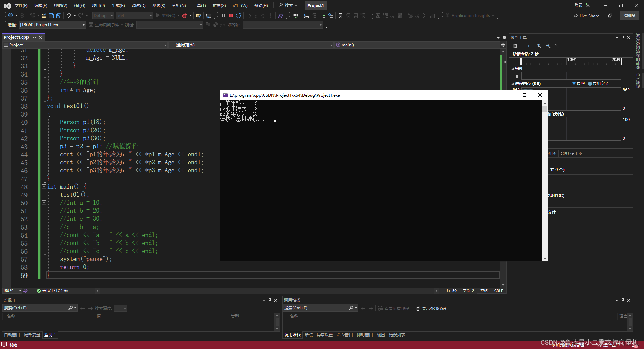Click the Hot Reload flame icon

[x=184, y=16]
